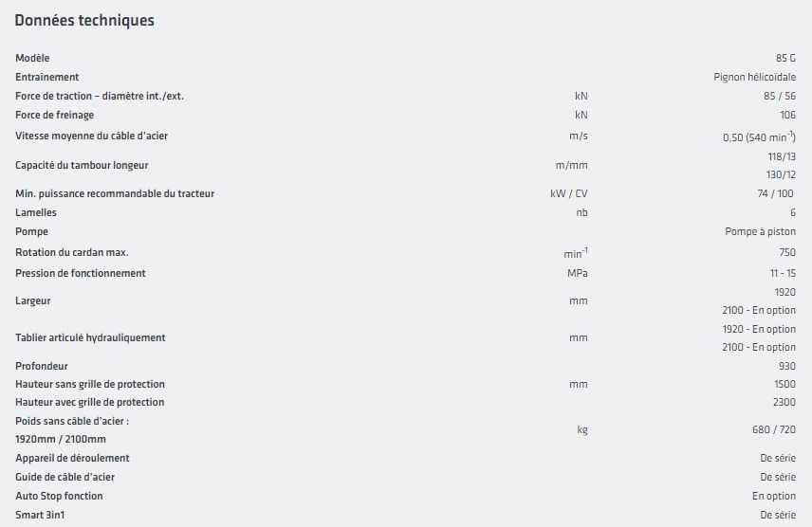812x527 pixels.
Task: Click the "Pignon hélicoïdale" drive value
Action: point(754,78)
